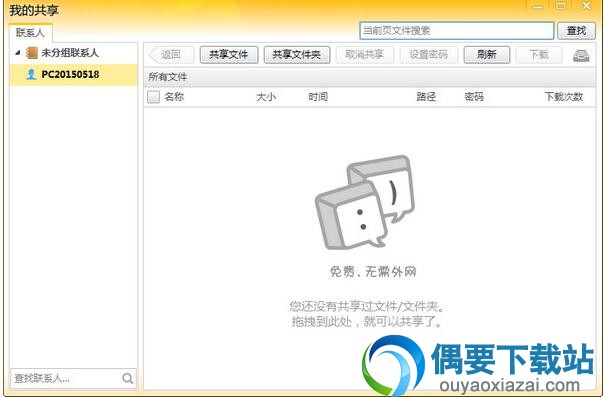The image size is (605, 397).
Task: Close the 我的共享 window
Action: 587,5
